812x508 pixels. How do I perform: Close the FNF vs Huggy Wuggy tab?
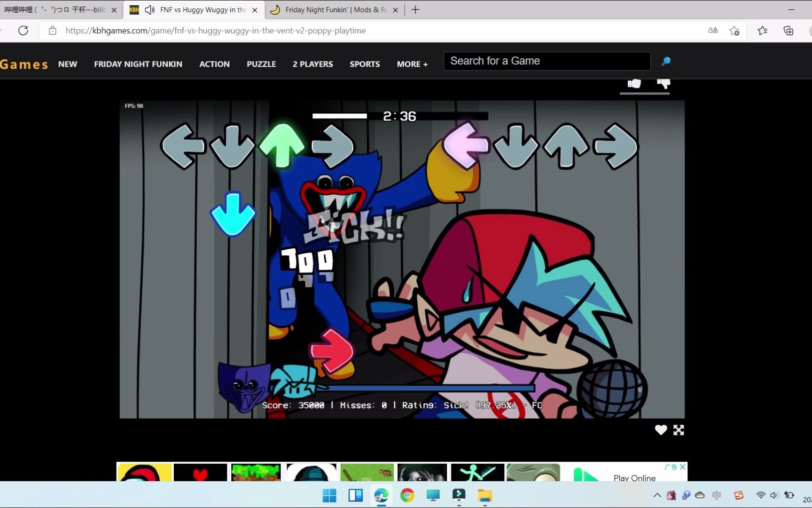tap(255, 10)
